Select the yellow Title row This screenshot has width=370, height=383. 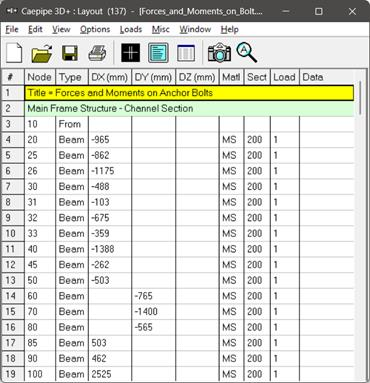tap(189, 93)
